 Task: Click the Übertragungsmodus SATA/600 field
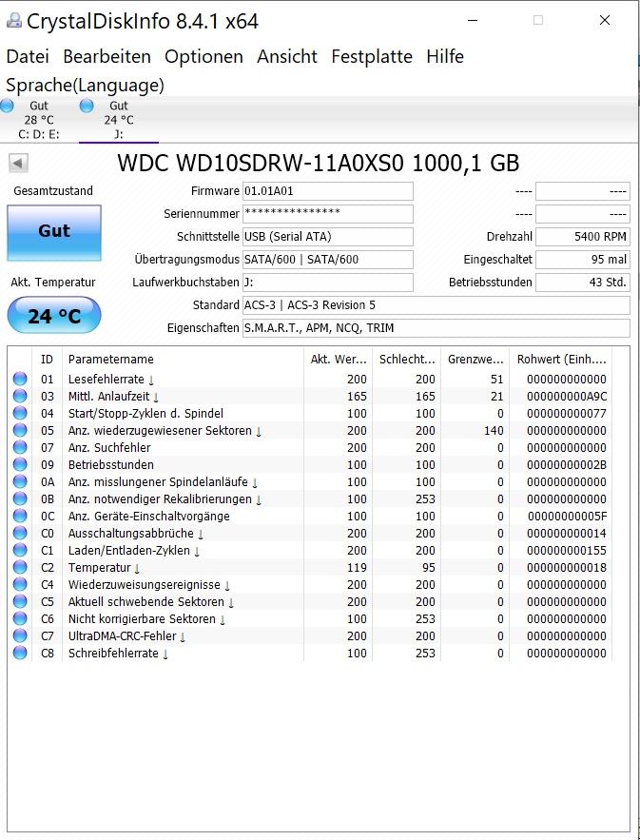pos(328,260)
